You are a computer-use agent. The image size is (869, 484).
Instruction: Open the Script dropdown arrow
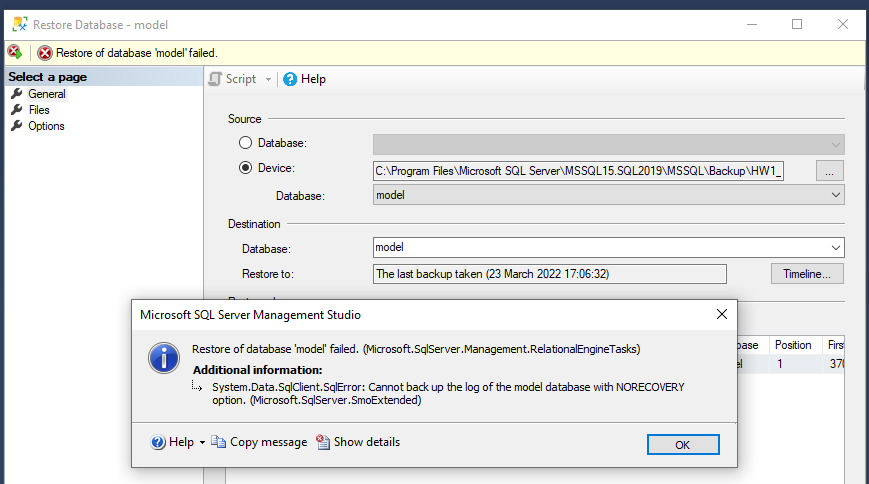point(268,79)
